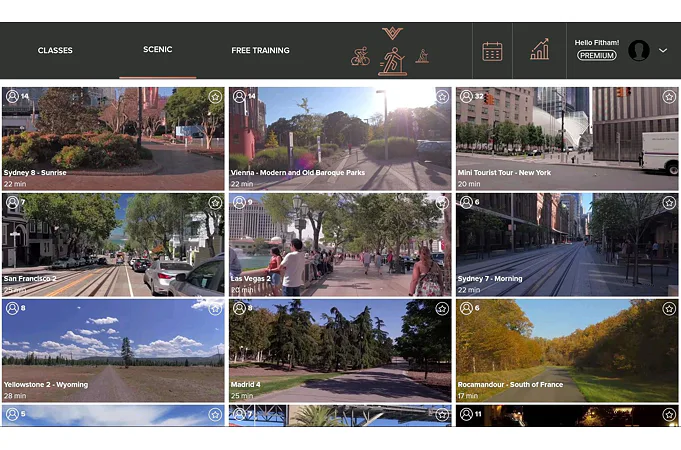
Task: Click the Premium badge
Action: [x=597, y=56]
